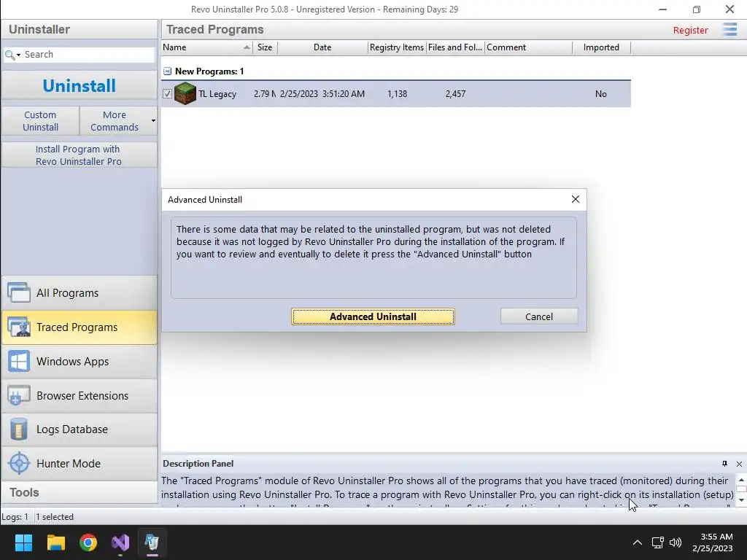Click the Imported column header
Image resolution: width=747 pixels, height=560 pixels.
(x=601, y=47)
